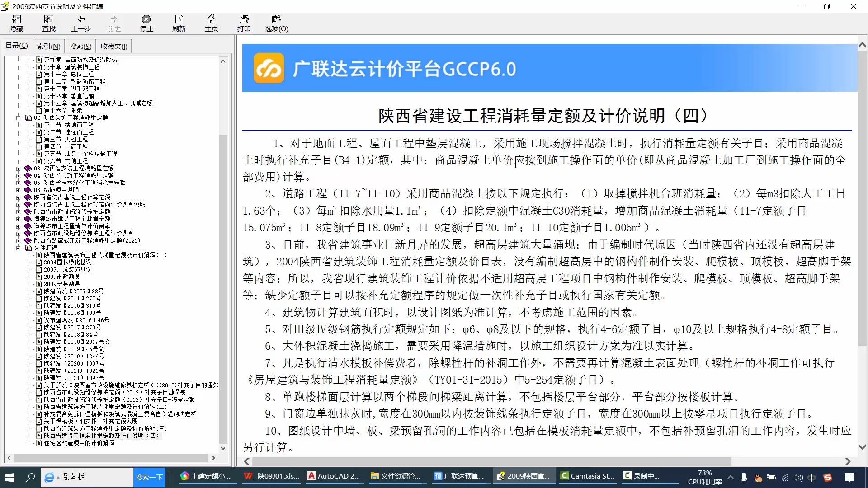
Task: Open topic 第五节 油漆、涂料裱糊工程
Action: (80, 154)
